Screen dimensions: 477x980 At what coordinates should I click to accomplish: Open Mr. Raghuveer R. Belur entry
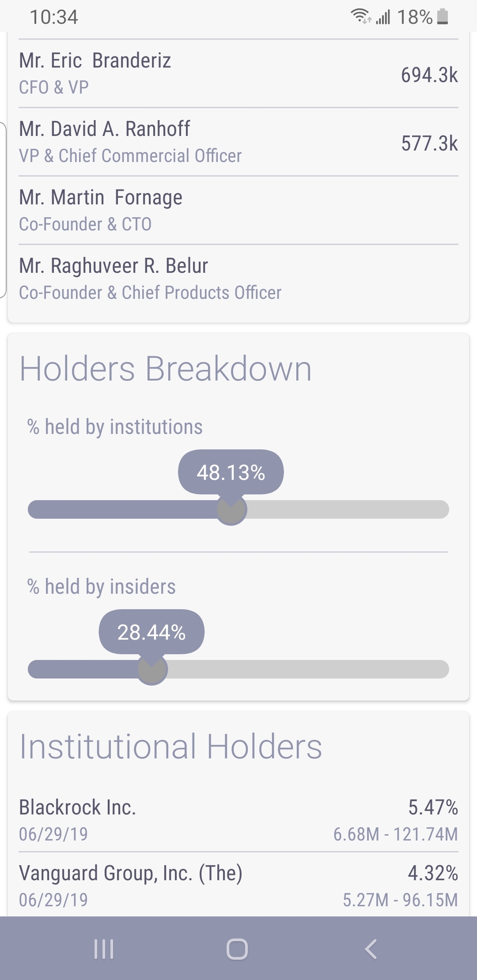point(238,279)
